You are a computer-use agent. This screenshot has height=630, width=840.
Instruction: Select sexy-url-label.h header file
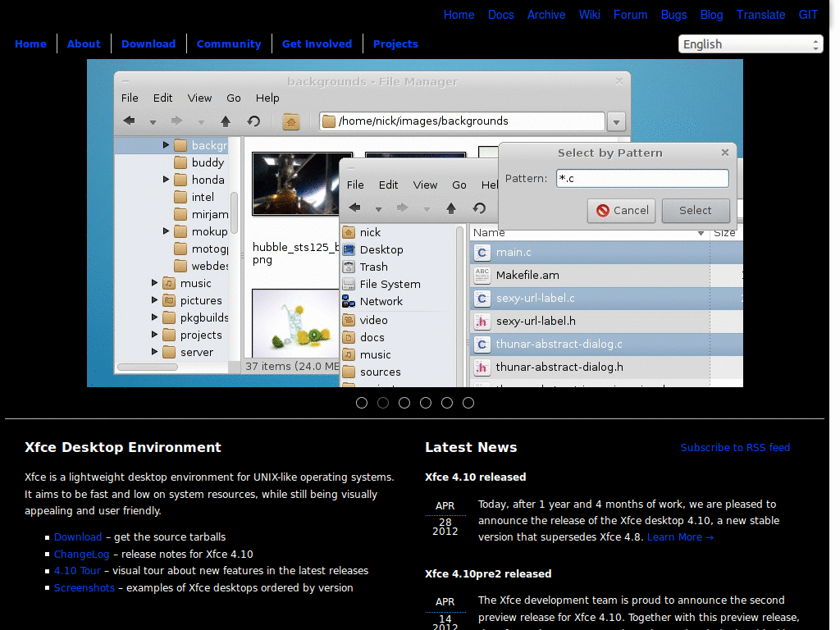pos(536,321)
